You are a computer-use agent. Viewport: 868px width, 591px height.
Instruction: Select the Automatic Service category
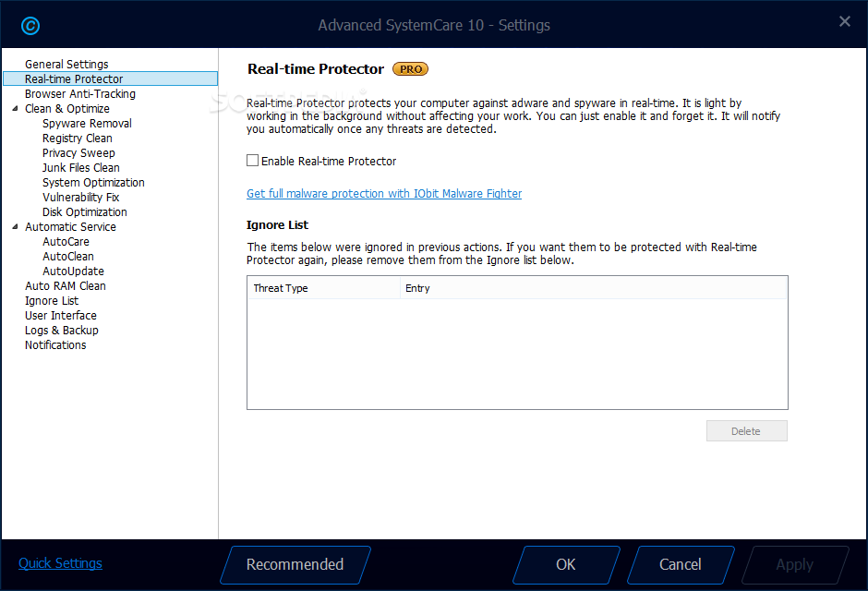(x=70, y=226)
